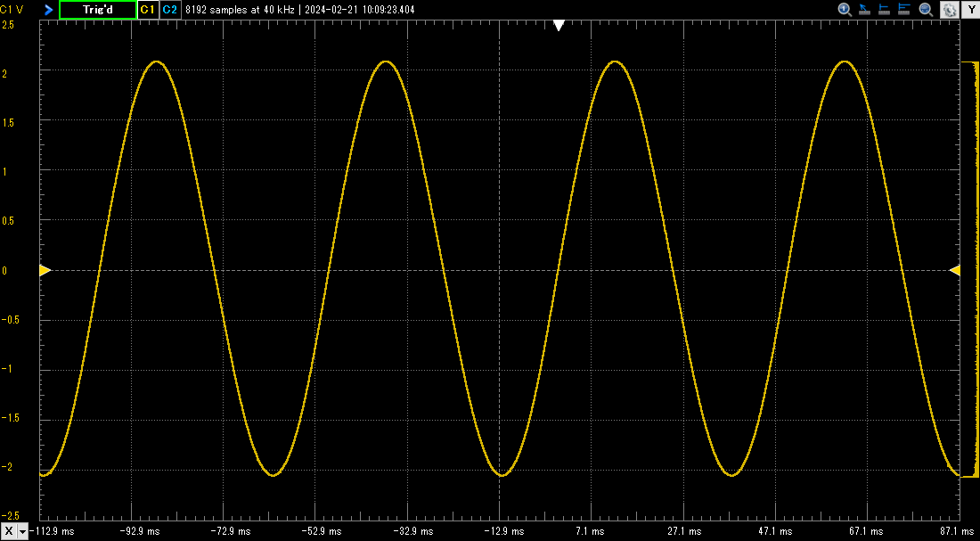
Task: Click the white trigger position marker at top
Action: point(559,25)
